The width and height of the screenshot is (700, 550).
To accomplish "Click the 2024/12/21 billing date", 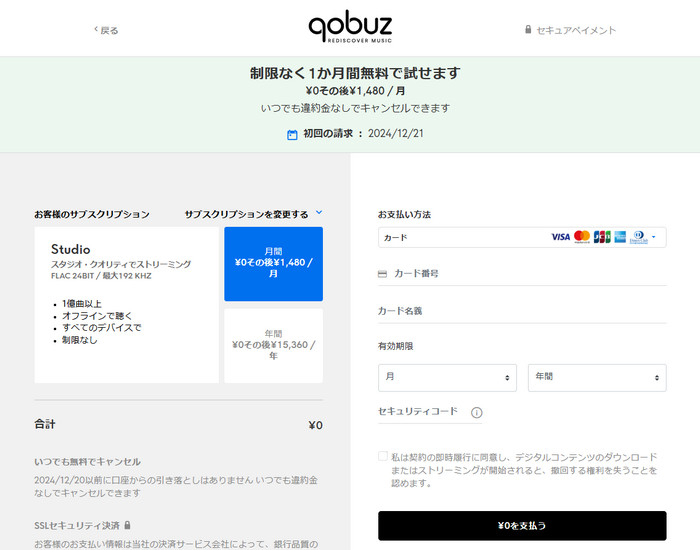I will point(396,133).
